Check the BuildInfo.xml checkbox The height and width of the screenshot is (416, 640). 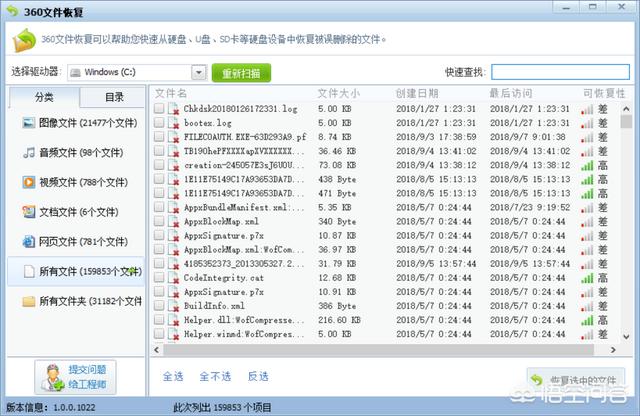click(159, 305)
